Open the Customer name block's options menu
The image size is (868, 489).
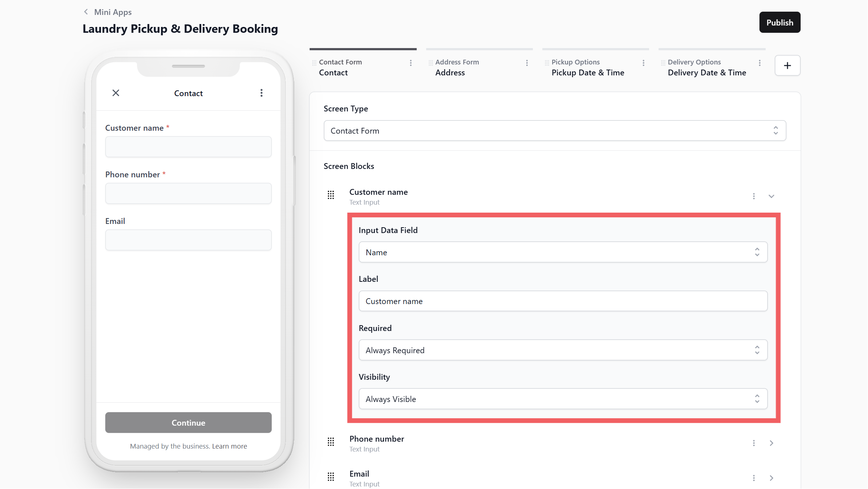tap(754, 196)
